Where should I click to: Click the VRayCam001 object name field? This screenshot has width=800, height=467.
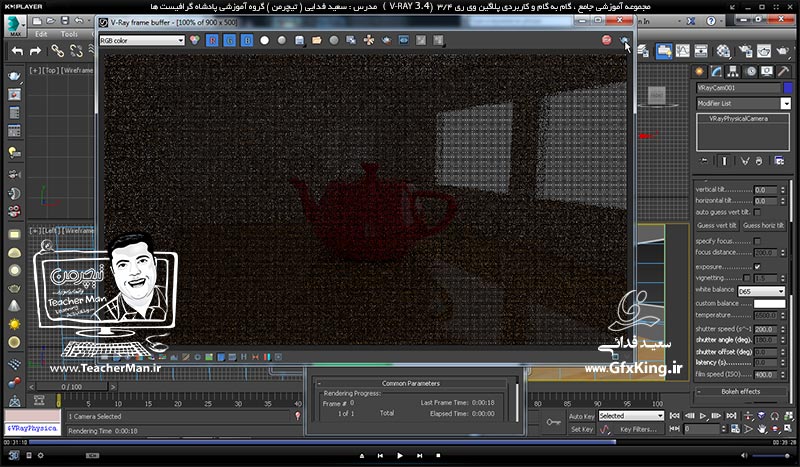[x=738, y=88]
